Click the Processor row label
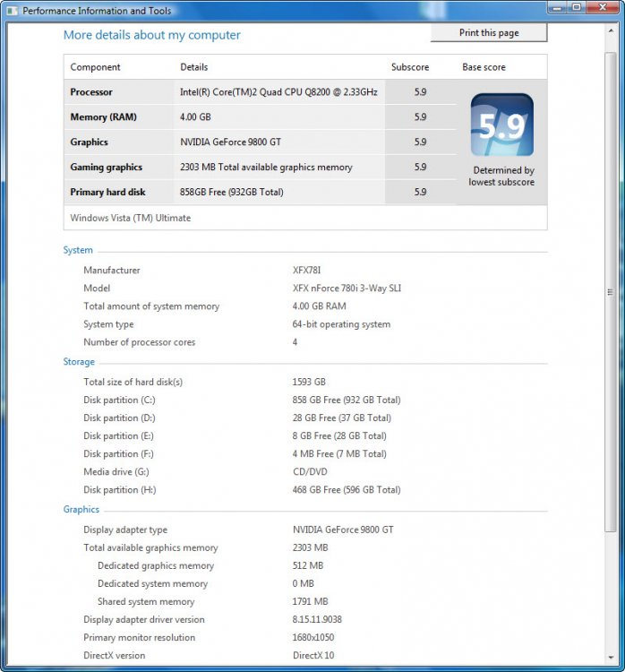625x672 pixels. pyautogui.click(x=91, y=92)
